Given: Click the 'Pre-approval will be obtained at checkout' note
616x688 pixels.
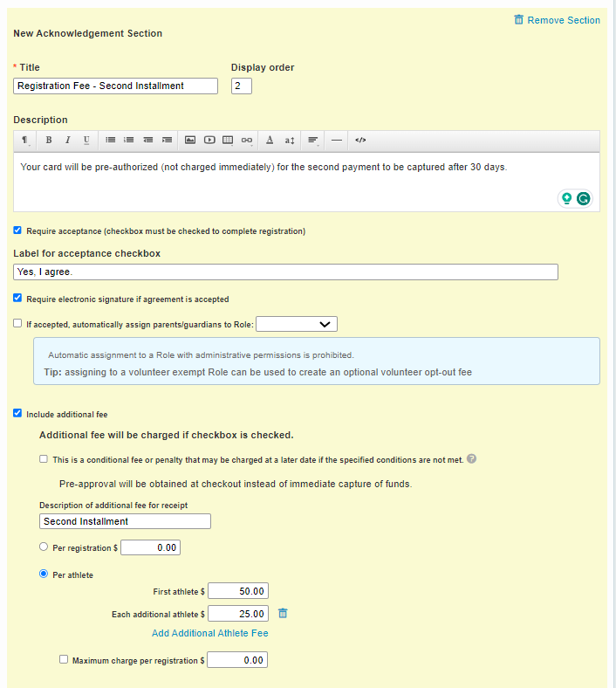Looking at the screenshot, I should point(236,484).
